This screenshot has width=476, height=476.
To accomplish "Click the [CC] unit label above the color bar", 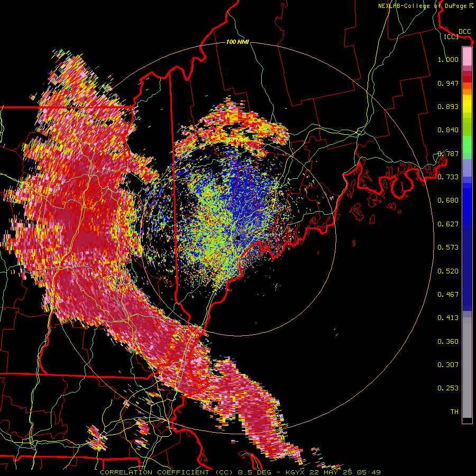I will (x=451, y=36).
